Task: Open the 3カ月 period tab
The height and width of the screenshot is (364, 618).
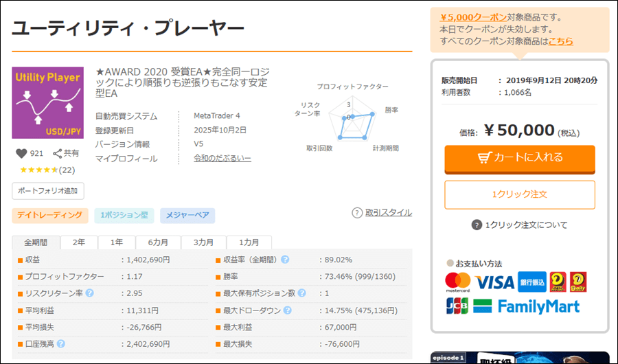Action: (204, 242)
